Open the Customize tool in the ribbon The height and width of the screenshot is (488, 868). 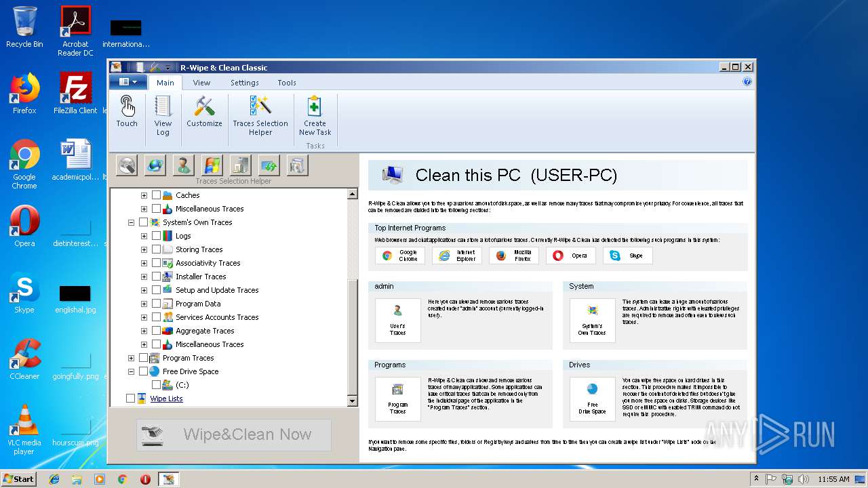[204, 111]
